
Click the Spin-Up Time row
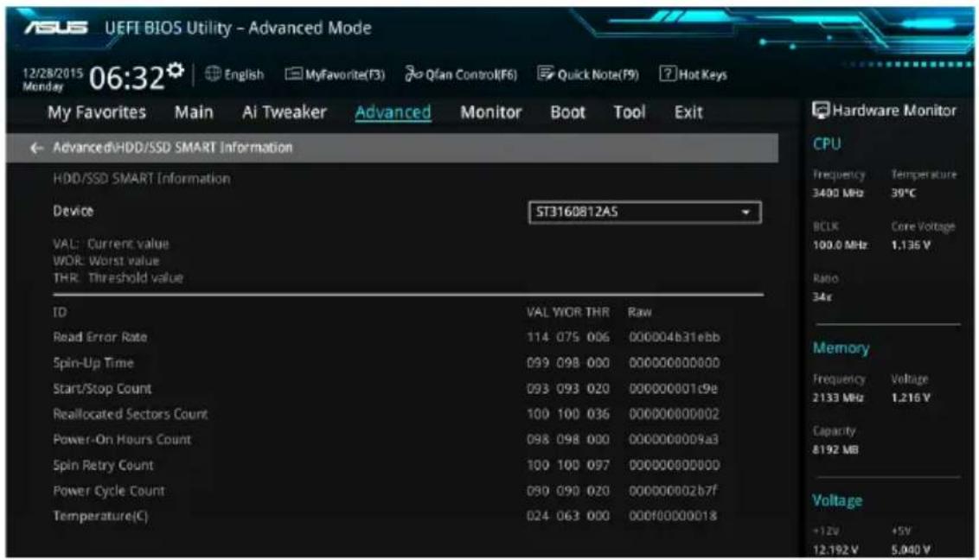coord(387,363)
